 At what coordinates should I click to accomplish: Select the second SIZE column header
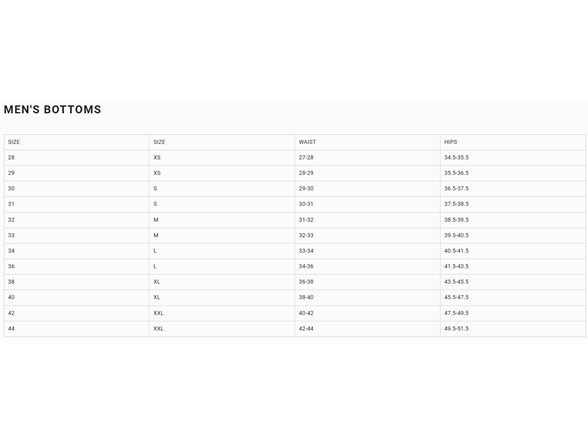click(222, 142)
